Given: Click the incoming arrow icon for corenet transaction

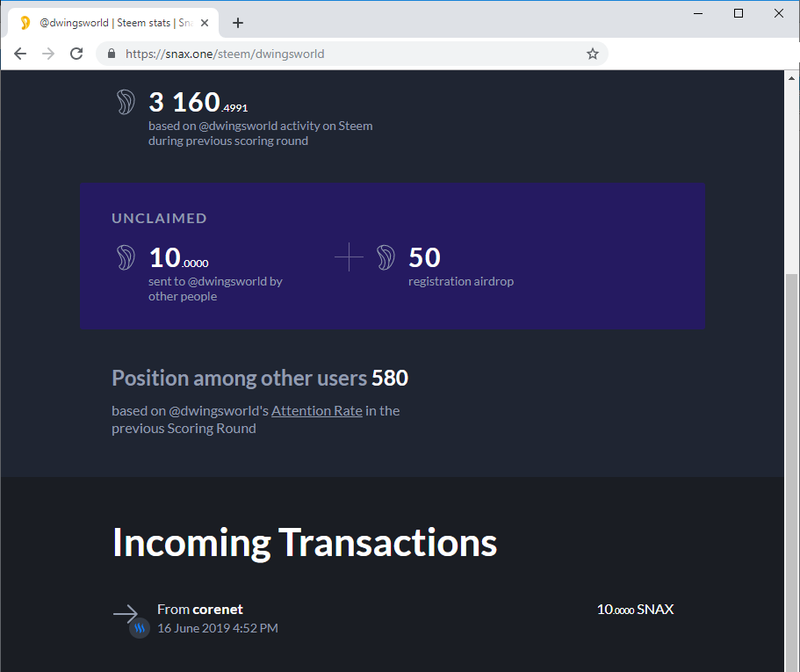Looking at the screenshot, I should pos(126,613).
